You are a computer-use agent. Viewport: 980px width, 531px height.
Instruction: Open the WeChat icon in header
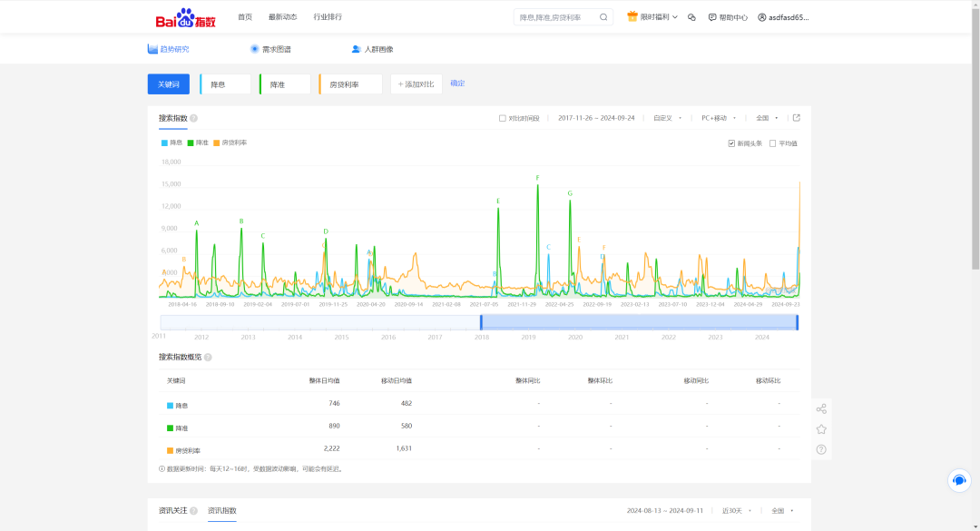pyautogui.click(x=691, y=17)
